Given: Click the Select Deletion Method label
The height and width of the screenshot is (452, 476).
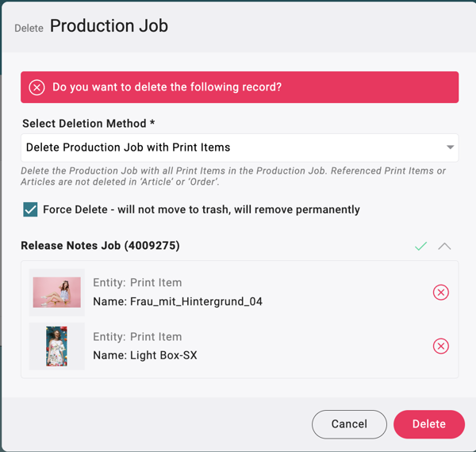Looking at the screenshot, I should 87,124.
